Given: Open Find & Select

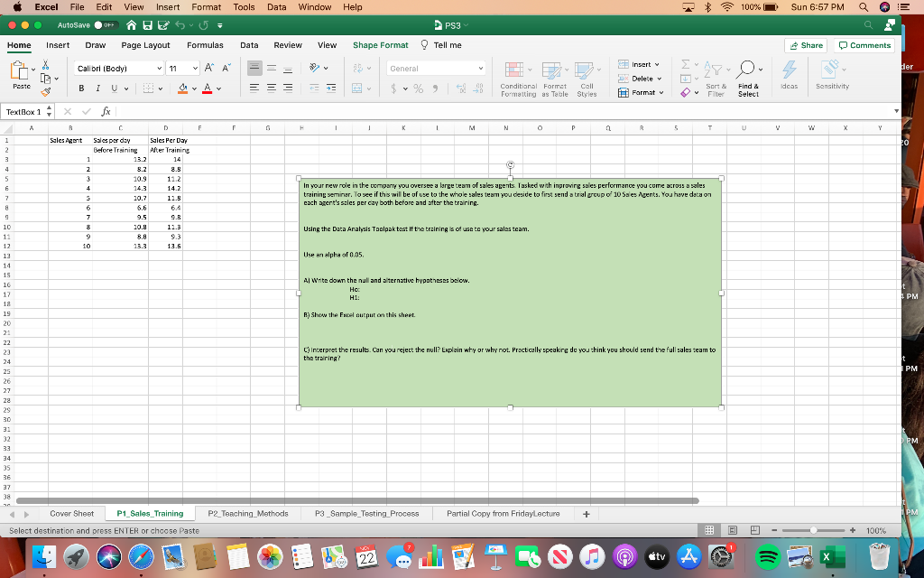Looking at the screenshot, I should pos(747,70).
